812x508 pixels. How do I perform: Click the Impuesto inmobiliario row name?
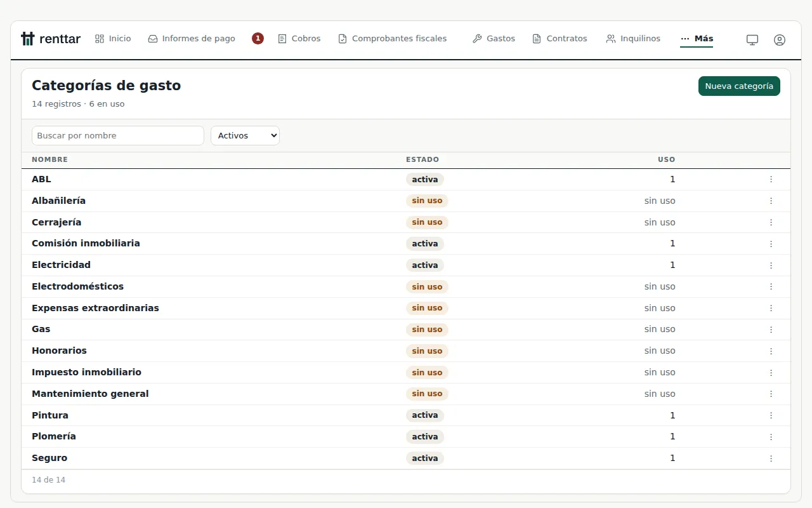(x=86, y=372)
